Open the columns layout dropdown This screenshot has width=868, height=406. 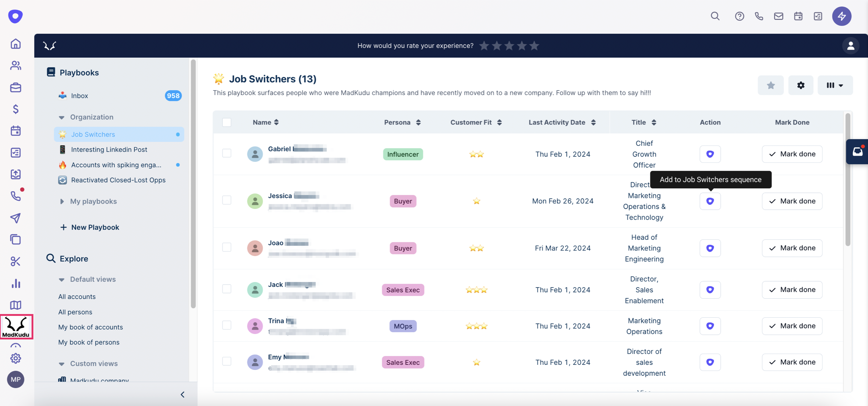(x=835, y=85)
